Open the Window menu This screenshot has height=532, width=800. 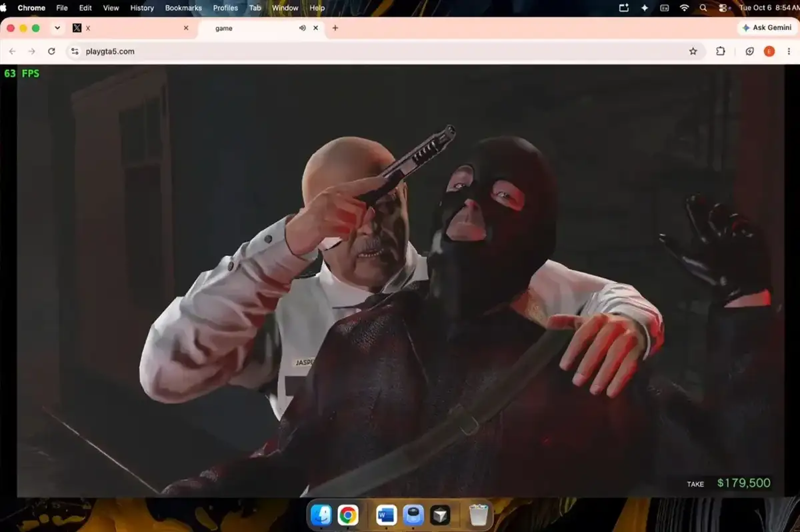[285, 8]
